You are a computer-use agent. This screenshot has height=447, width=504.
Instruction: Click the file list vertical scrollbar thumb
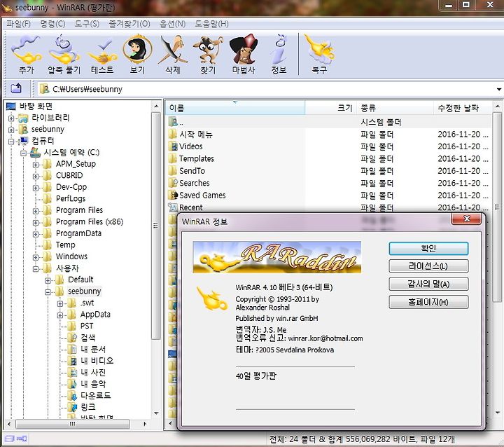click(x=497, y=207)
